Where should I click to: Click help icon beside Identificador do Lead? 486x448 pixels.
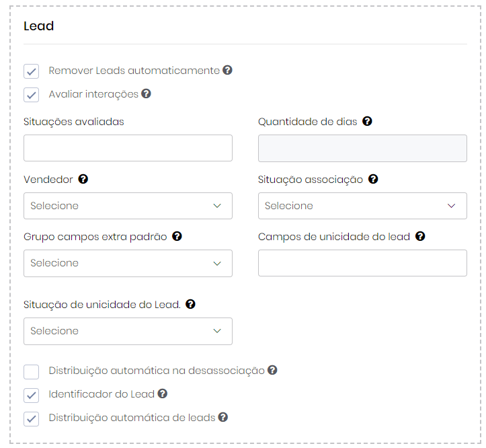coord(162,394)
